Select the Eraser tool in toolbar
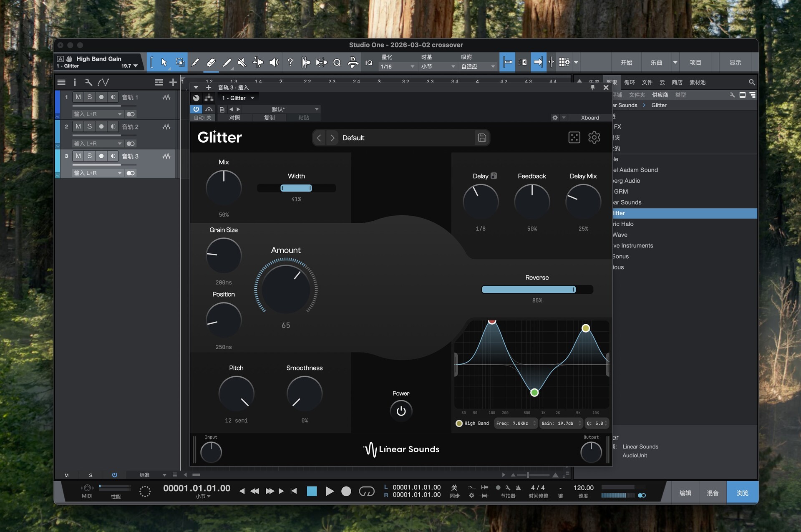801x532 pixels. coord(211,63)
